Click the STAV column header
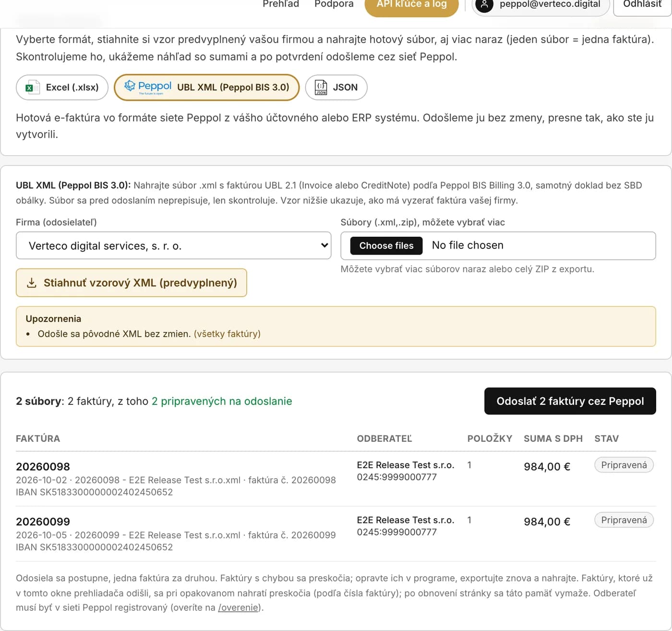The image size is (672, 631). pyautogui.click(x=607, y=438)
